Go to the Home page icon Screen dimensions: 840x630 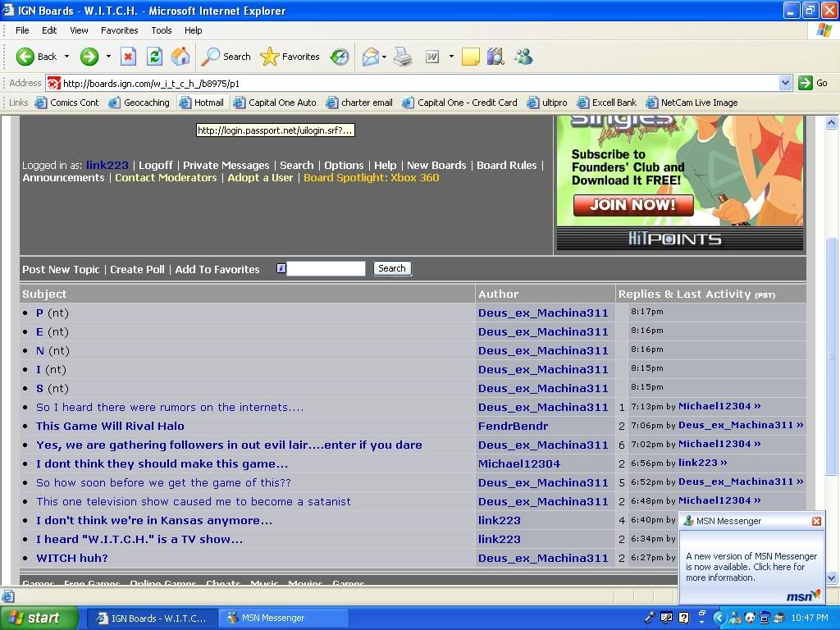pos(180,57)
